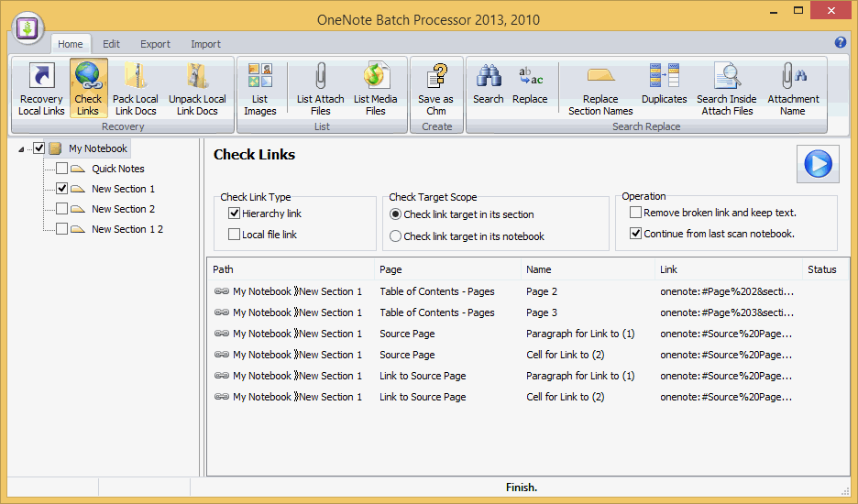This screenshot has height=504, width=858.
Task: Open the Replace tool
Action: tap(530, 83)
